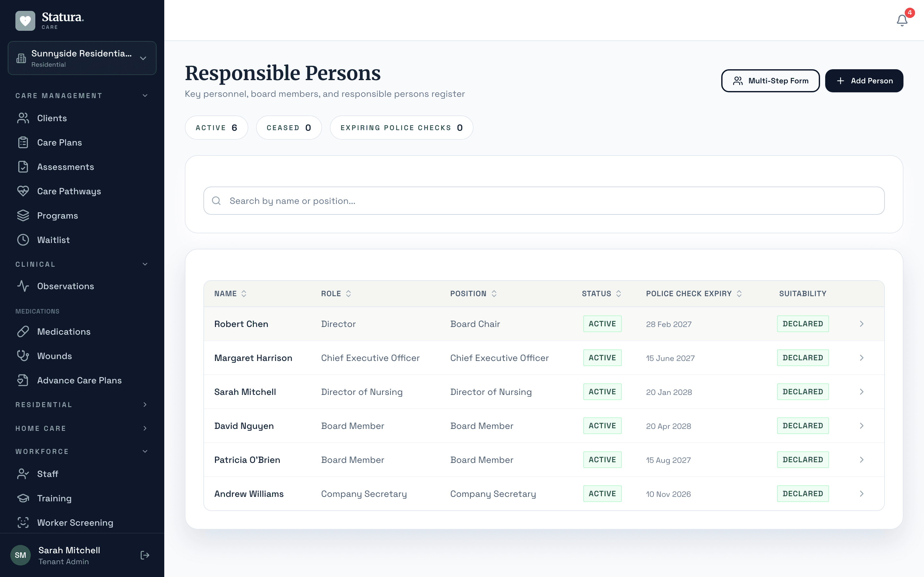This screenshot has width=924, height=577.
Task: Collapse the Care Management section
Action: (145, 96)
